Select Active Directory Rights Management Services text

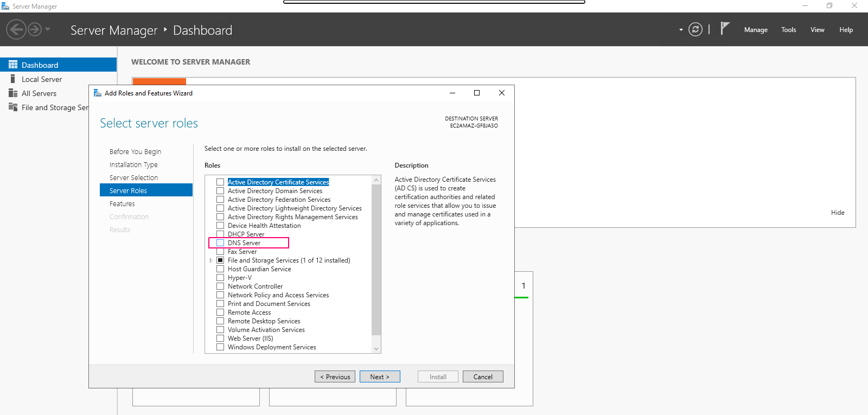(x=293, y=217)
